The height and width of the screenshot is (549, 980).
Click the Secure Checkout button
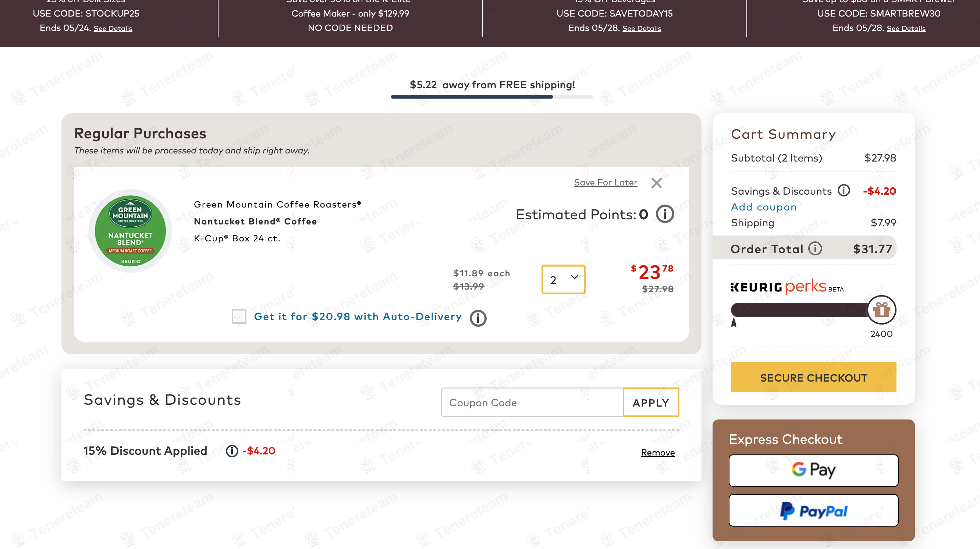813,378
